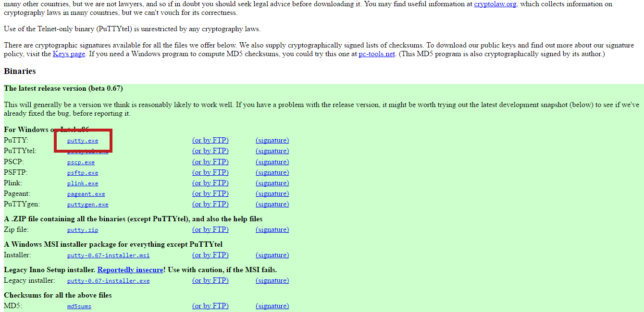Get PuTTYtel via the FTP link

(211, 151)
